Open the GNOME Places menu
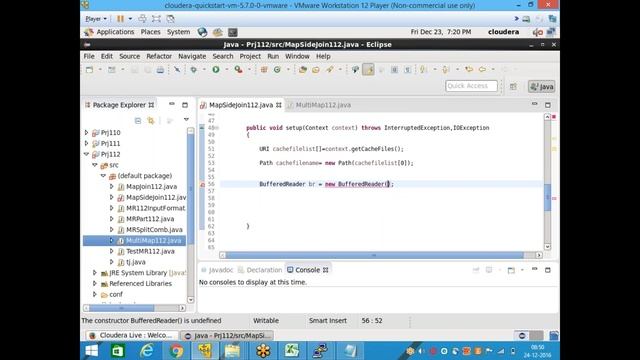The width and height of the screenshot is (640, 360). 150,32
